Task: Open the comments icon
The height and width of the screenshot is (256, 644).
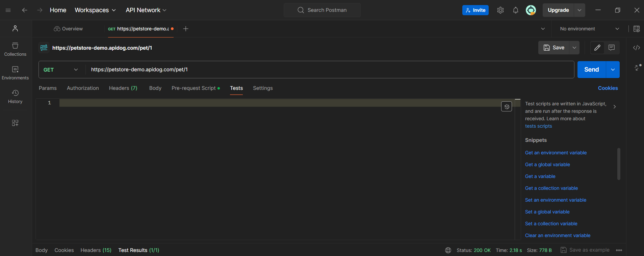Action: (612, 48)
